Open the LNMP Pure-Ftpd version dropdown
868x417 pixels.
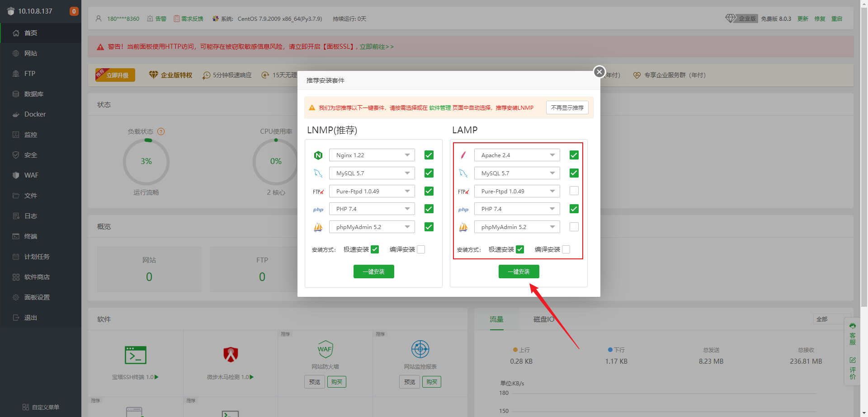click(372, 191)
